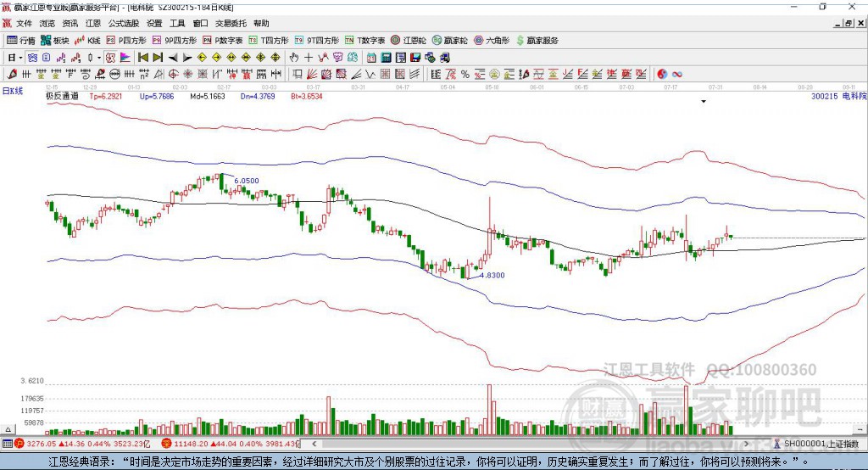Screen dimensions: 868x470
Task: Click the red-blue yin-yang icon
Action: (662, 75)
